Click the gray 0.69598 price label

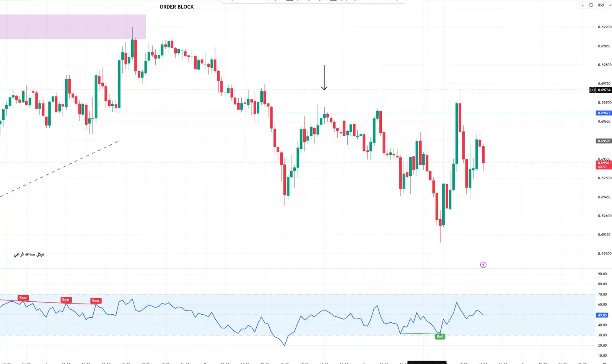(x=604, y=141)
